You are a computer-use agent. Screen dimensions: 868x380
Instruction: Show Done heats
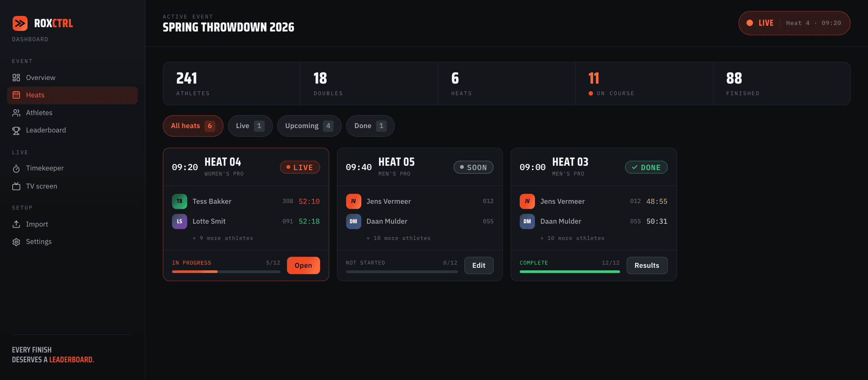pyautogui.click(x=370, y=126)
